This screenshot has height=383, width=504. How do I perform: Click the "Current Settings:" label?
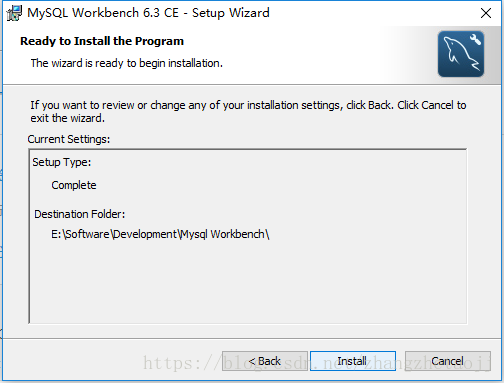coord(69,139)
